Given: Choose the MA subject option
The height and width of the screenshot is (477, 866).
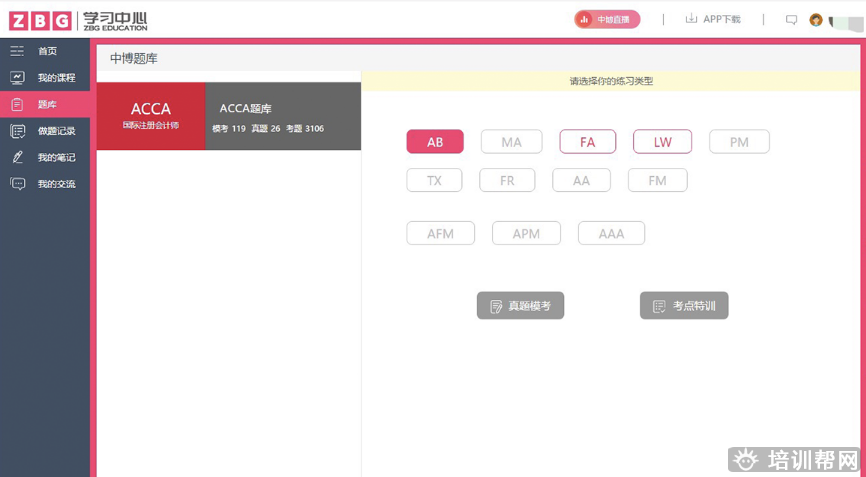Looking at the screenshot, I should click(511, 142).
